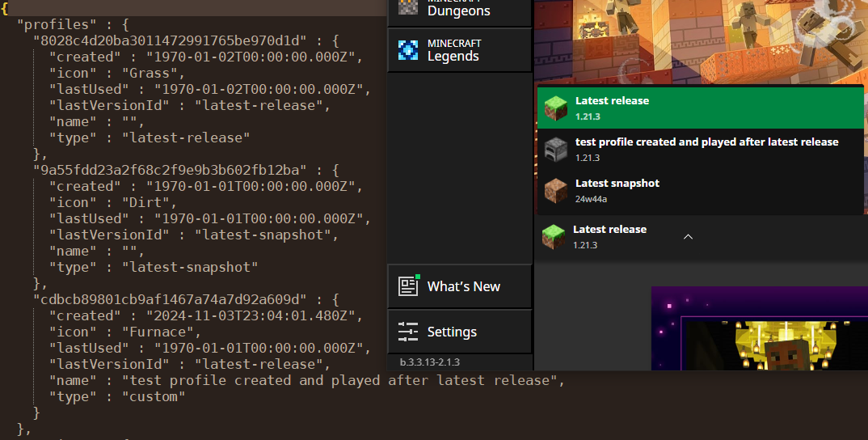
Task: Click type value "latest-release" in first profile
Action: point(186,138)
